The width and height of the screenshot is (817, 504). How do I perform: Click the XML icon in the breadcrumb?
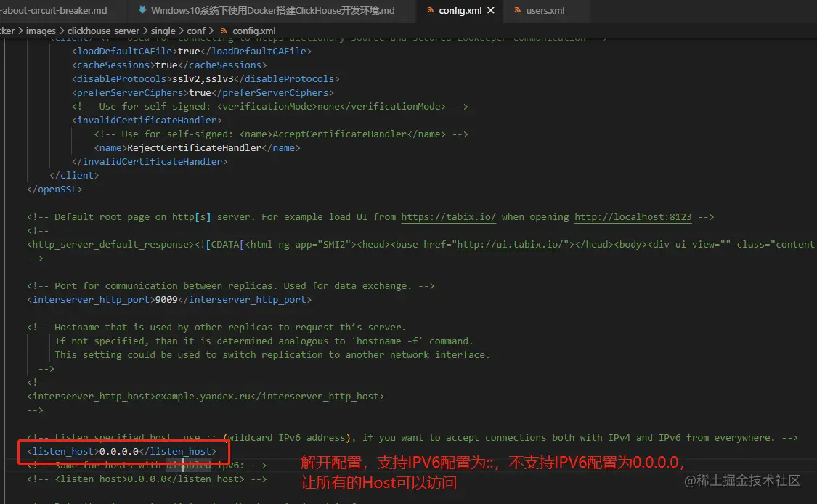click(224, 31)
